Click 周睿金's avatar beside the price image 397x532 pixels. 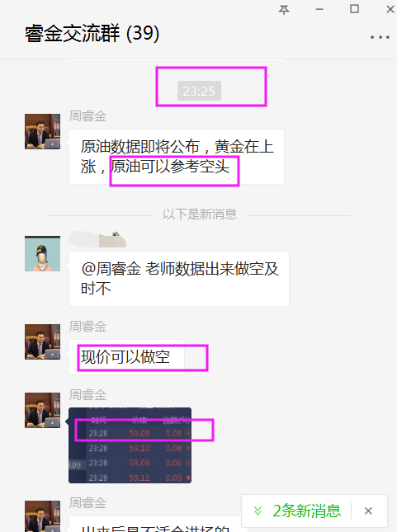42,410
